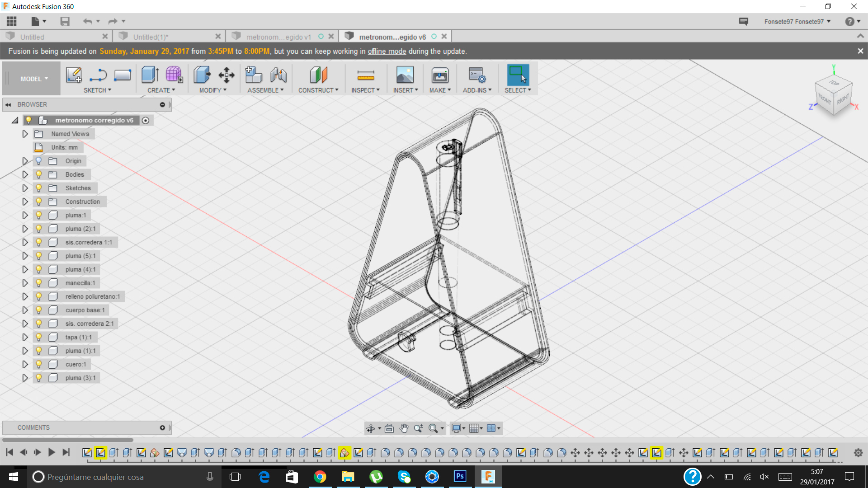Click the offline mode link
Viewport: 868px width, 488px height.
coord(387,52)
